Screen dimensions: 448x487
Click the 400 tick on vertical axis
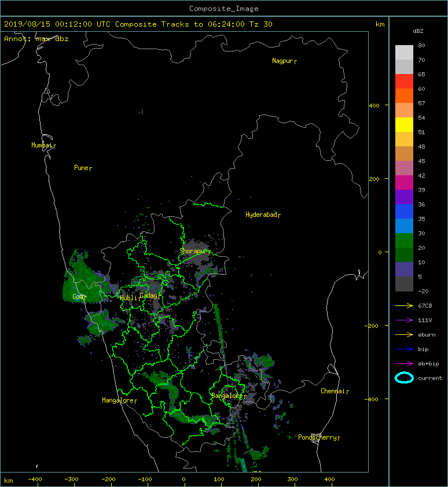(374, 106)
